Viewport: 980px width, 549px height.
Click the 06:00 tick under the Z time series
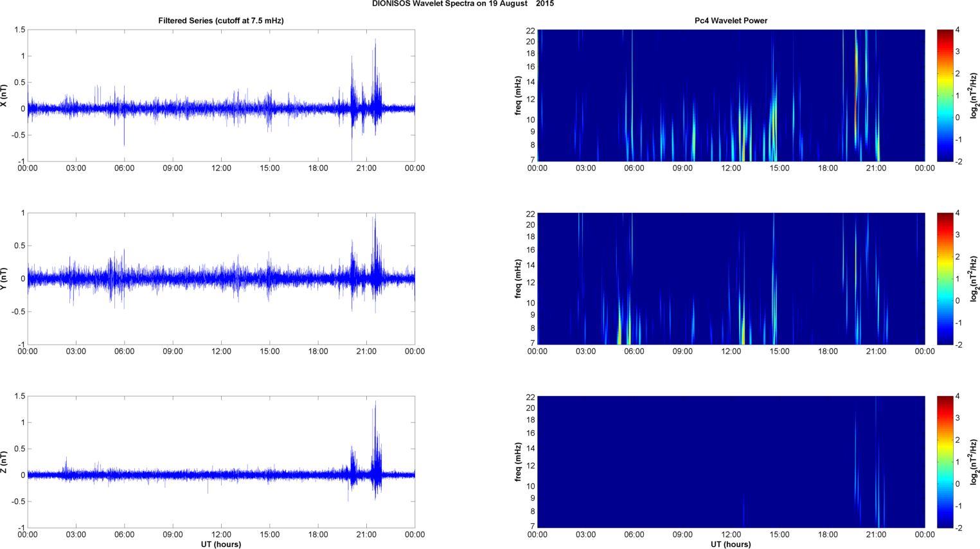125,535
